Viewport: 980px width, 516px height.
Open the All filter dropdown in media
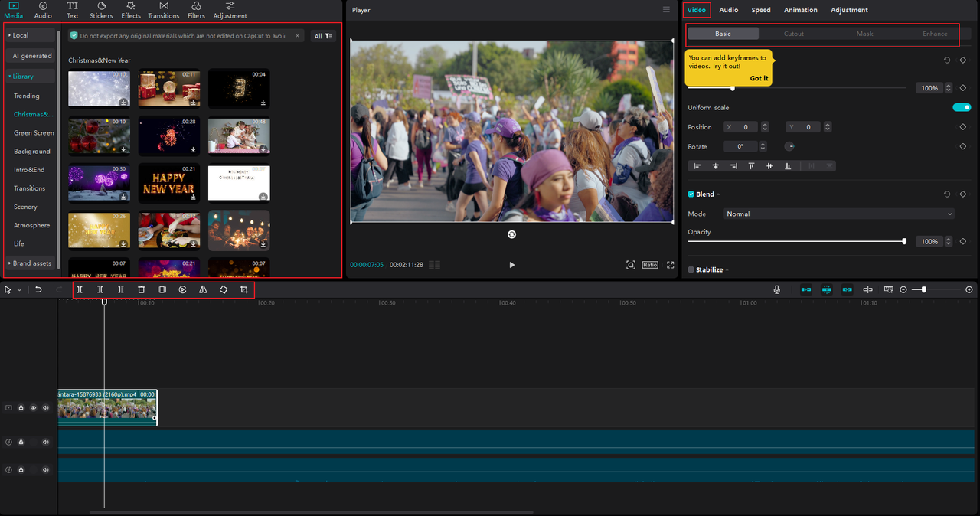[323, 36]
